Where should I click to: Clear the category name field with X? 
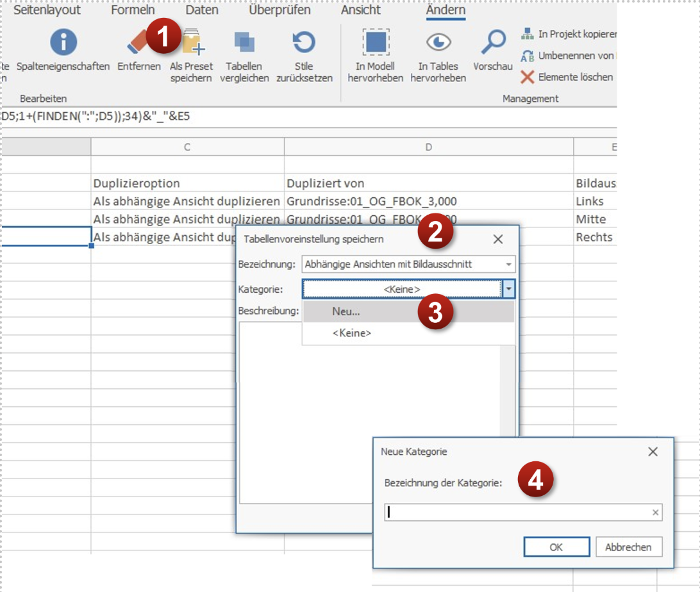tap(655, 513)
